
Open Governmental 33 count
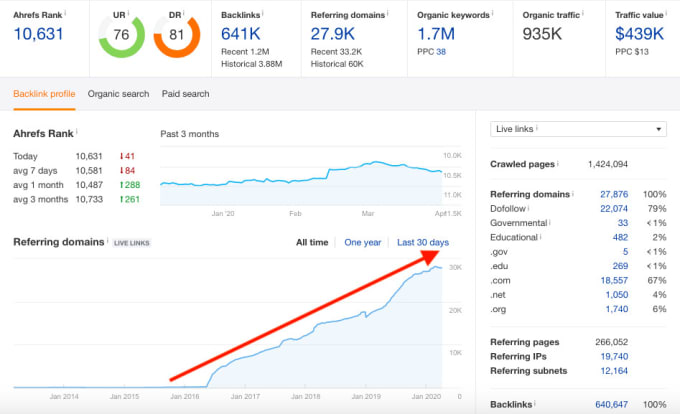[x=623, y=223]
